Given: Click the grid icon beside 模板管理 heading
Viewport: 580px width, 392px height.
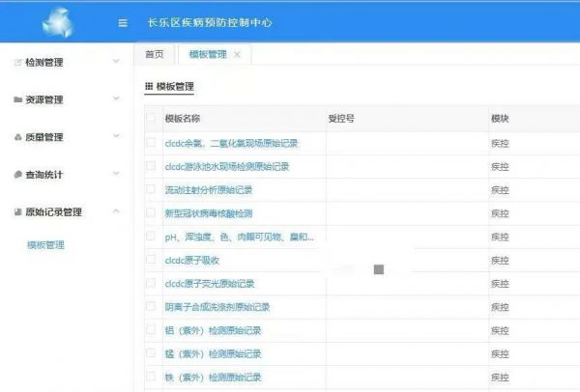Looking at the screenshot, I should (x=149, y=87).
